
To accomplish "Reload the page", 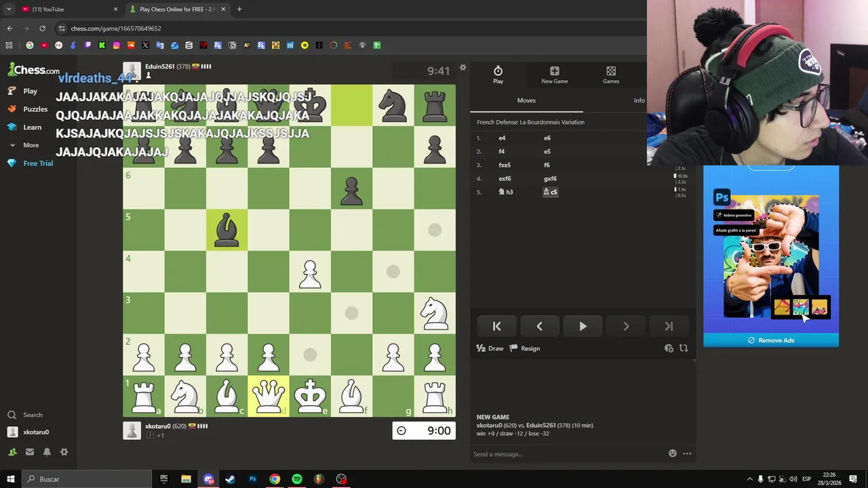I will tap(42, 28).
